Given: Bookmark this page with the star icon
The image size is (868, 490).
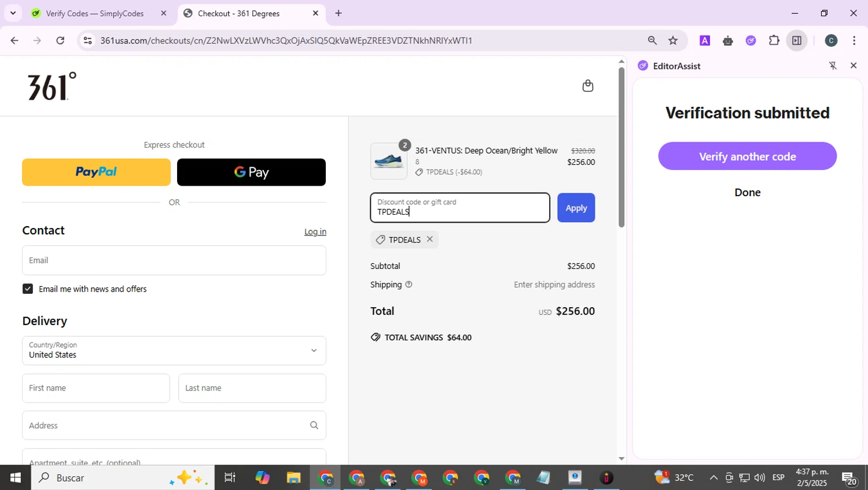Looking at the screenshot, I should 673,40.
